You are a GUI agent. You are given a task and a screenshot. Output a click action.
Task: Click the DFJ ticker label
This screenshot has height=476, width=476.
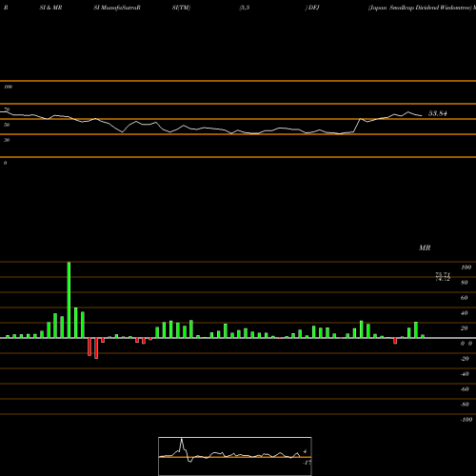coord(313,8)
